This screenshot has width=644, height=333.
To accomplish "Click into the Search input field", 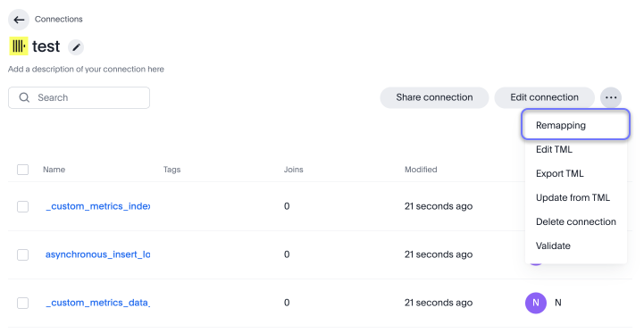I will click(x=79, y=97).
